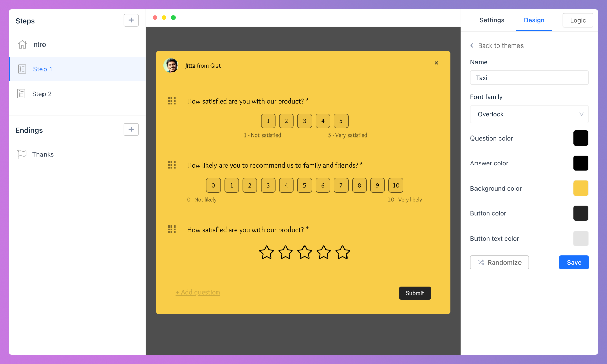Click the theme Name input field

(529, 78)
